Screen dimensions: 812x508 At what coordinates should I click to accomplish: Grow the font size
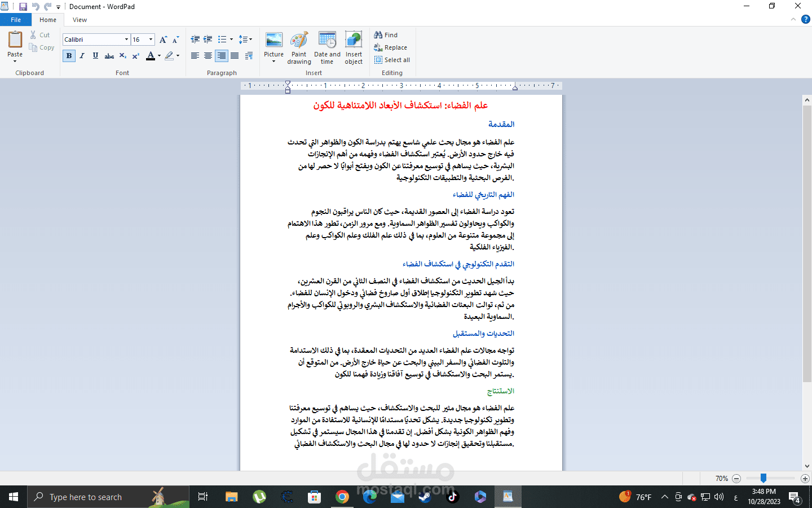click(x=163, y=40)
